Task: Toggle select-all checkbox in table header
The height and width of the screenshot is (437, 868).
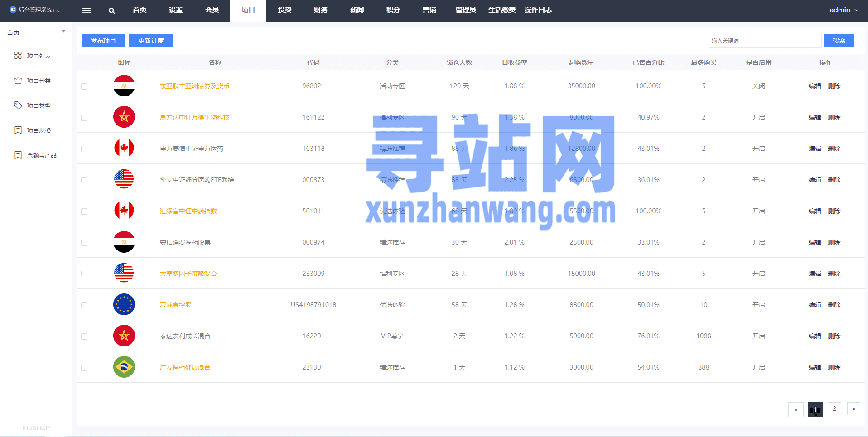Action: [x=83, y=63]
